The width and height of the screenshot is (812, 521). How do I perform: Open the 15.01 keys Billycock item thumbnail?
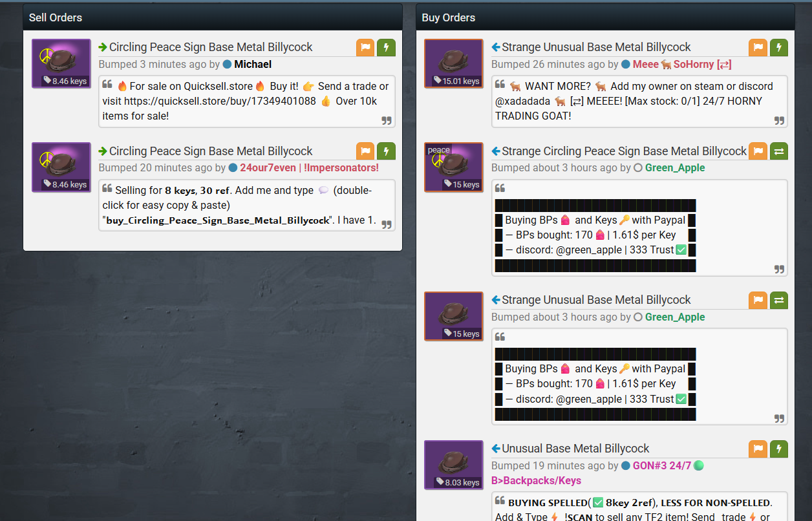tap(454, 63)
